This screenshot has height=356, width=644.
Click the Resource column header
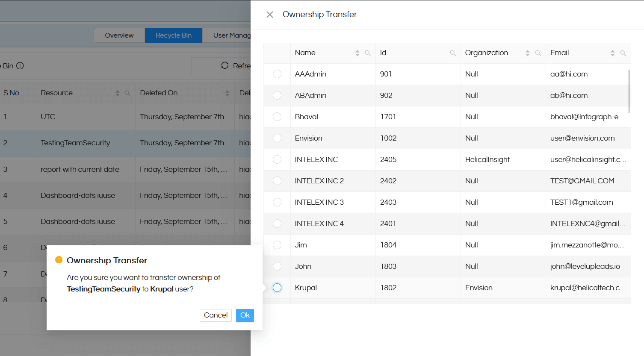86,93
